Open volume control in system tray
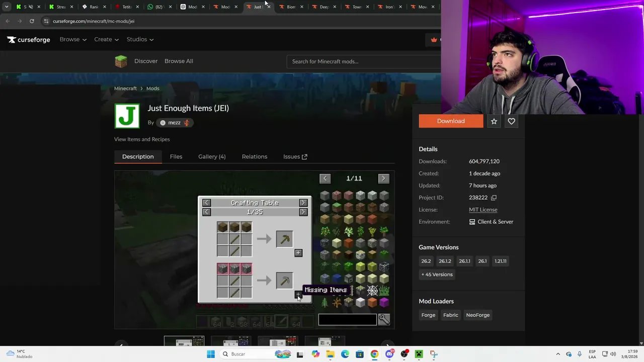This screenshot has width=644, height=362. click(613, 354)
